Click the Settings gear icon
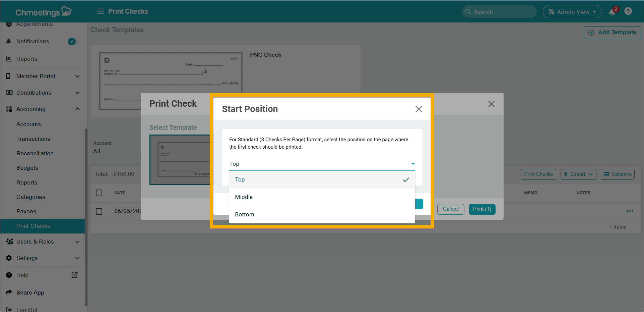 (x=9, y=258)
